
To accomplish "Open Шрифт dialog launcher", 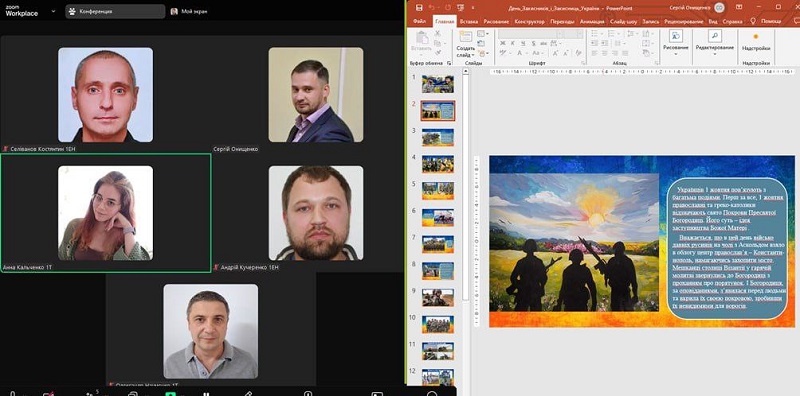I will coord(582,63).
